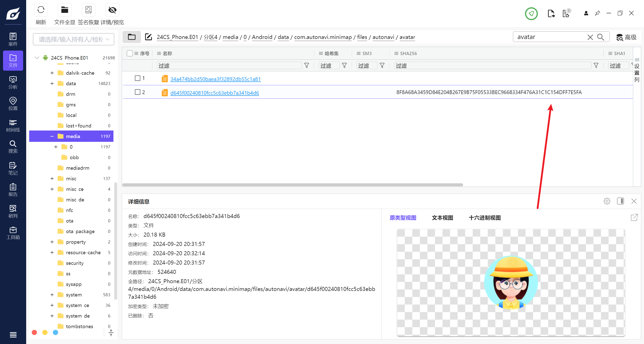Viewport: 644px width, 344px height.
Task: Toggle the details/preview (详情/预览) eye icon
Action: (112, 10)
